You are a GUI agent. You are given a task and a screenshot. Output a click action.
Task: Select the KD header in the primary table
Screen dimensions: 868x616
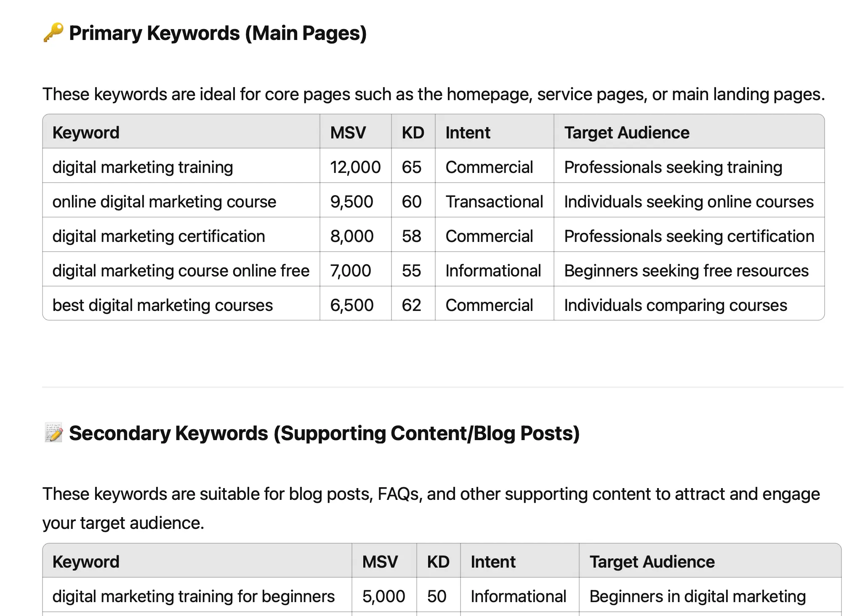click(413, 133)
